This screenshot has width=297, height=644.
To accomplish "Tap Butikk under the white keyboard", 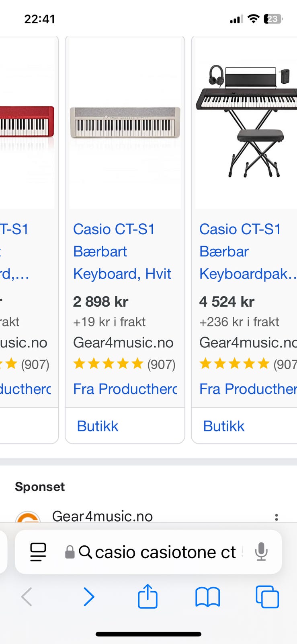I will click(x=98, y=426).
